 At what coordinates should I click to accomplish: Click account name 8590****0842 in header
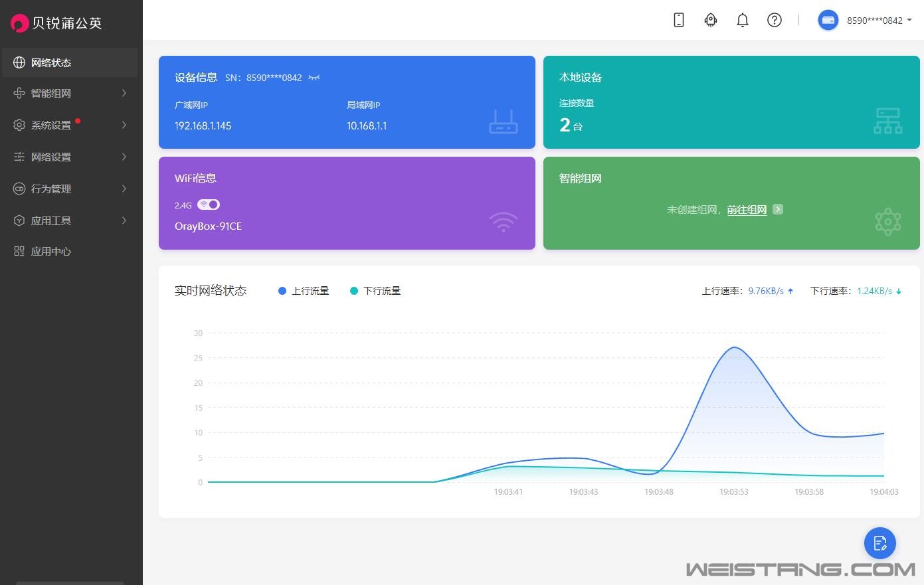click(875, 21)
